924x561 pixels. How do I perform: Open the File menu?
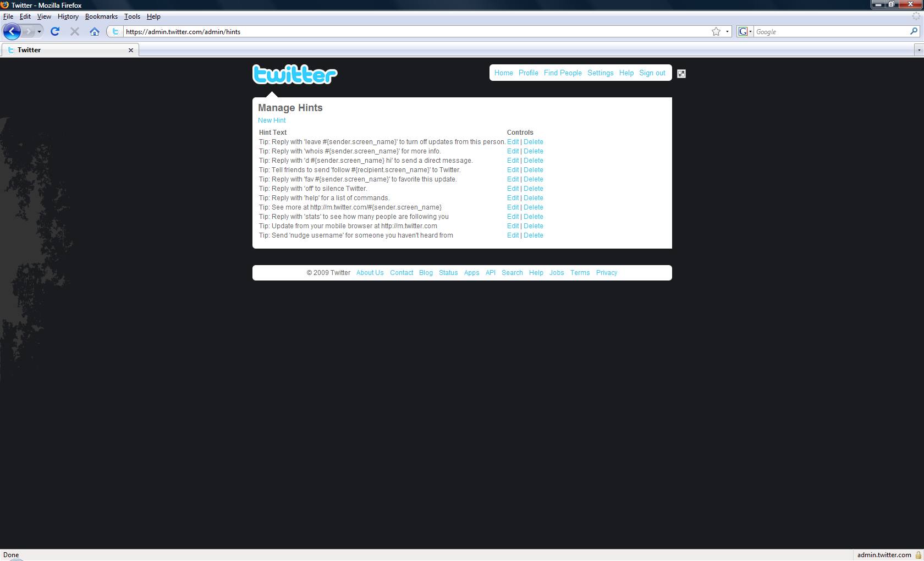8,16
